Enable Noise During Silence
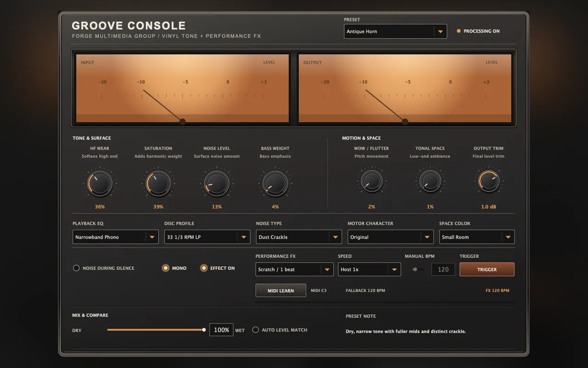Viewport: 588px width, 368px height. coord(104,268)
